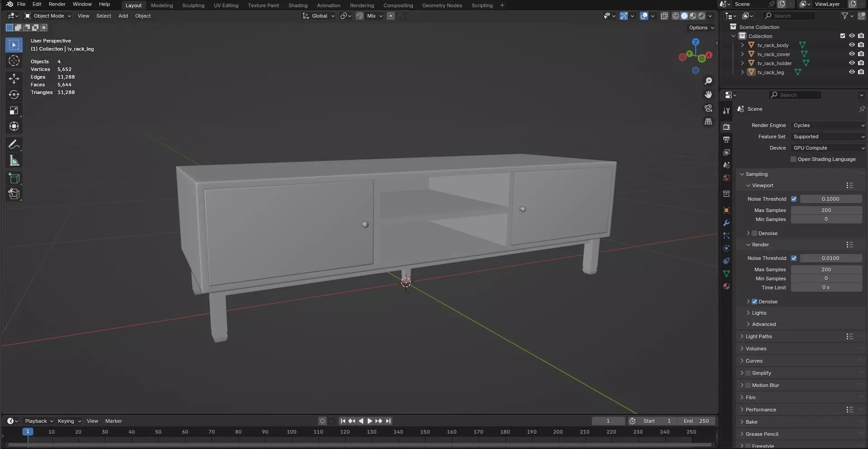Viewport: 868px width, 449px height.
Task: Open the Keying popover in timeline
Action: (69, 421)
